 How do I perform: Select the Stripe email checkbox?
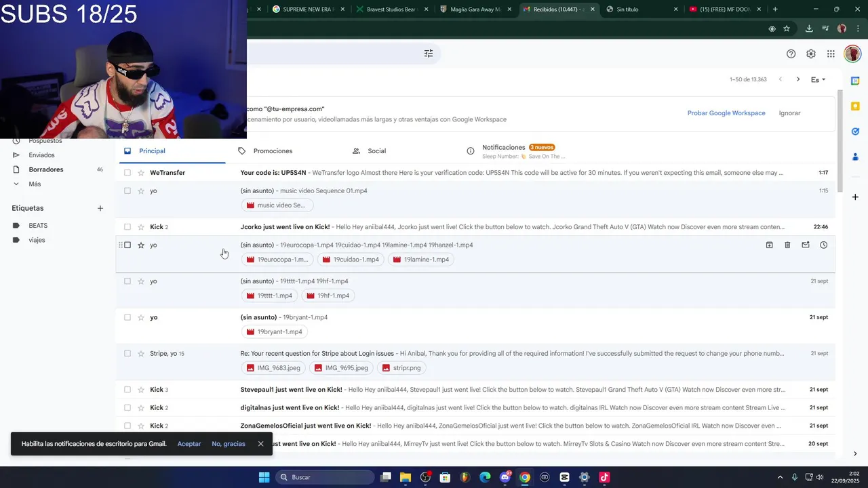[x=127, y=353]
